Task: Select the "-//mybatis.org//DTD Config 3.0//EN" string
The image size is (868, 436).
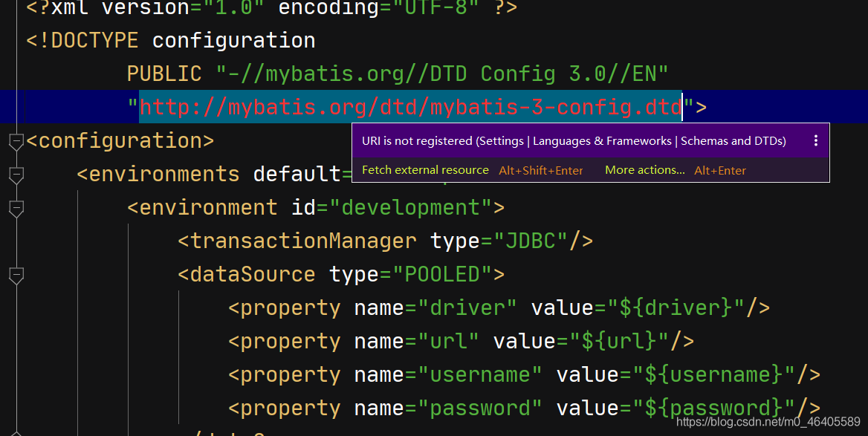Action: [x=442, y=74]
